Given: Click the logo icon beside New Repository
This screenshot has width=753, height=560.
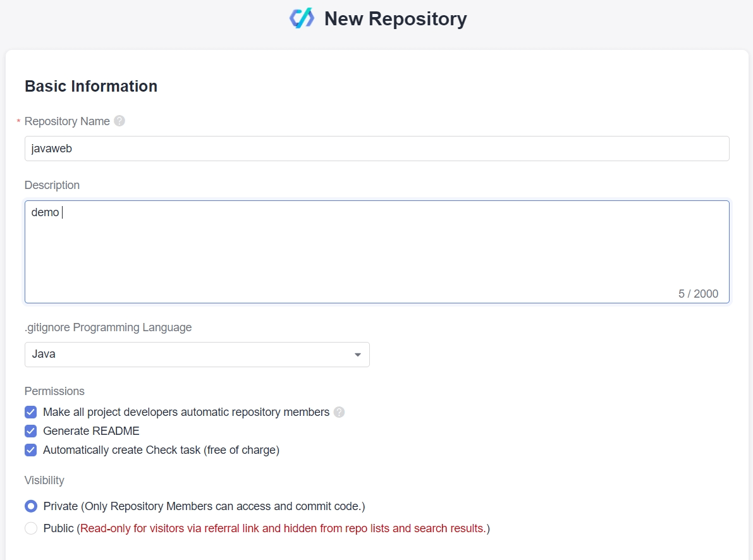Looking at the screenshot, I should click(x=302, y=18).
